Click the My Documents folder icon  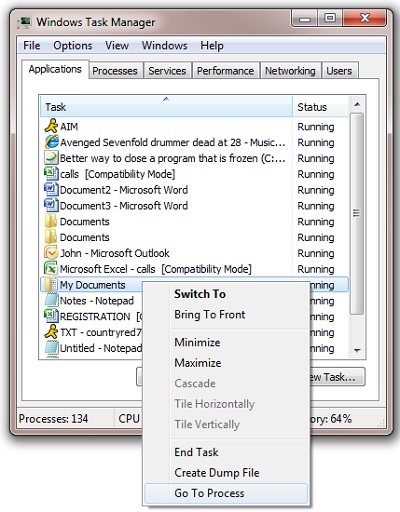click(51, 285)
